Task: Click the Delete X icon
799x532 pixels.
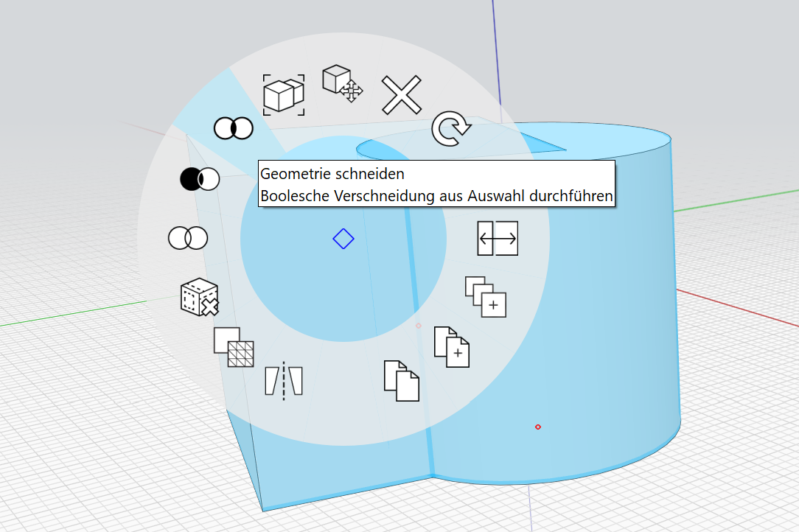Action: pyautogui.click(x=401, y=95)
